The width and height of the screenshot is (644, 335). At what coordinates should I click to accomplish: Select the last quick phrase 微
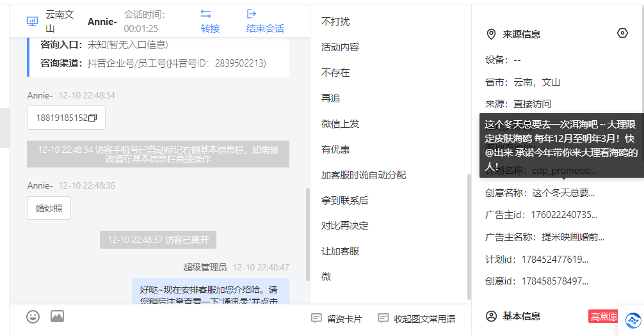click(326, 276)
